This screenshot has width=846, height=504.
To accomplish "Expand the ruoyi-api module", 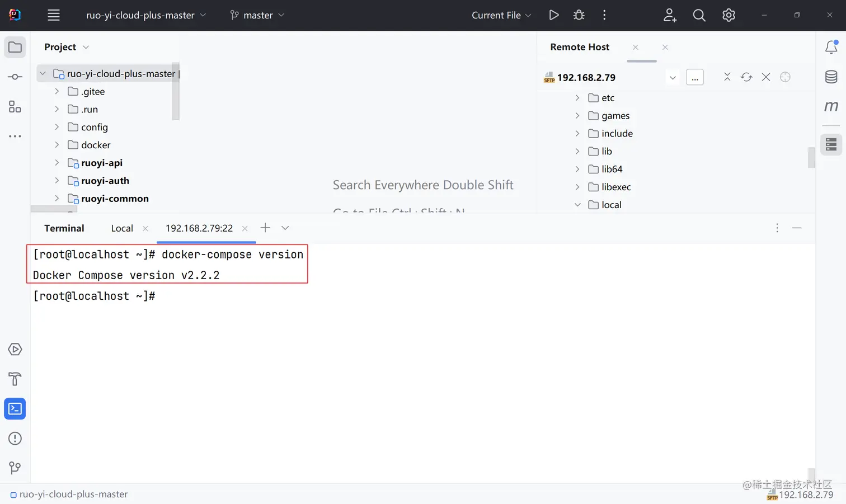I will click(x=57, y=163).
